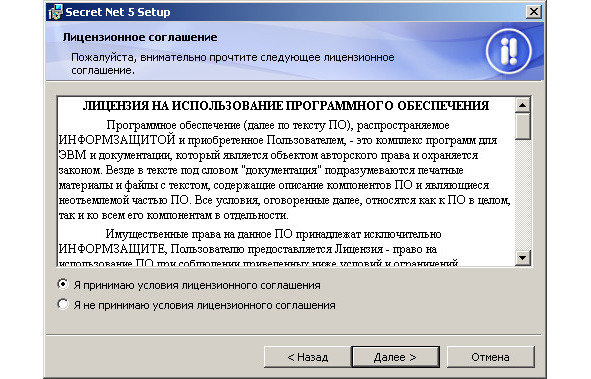
Task: Click the round exclamation logo in header
Action: tap(508, 51)
